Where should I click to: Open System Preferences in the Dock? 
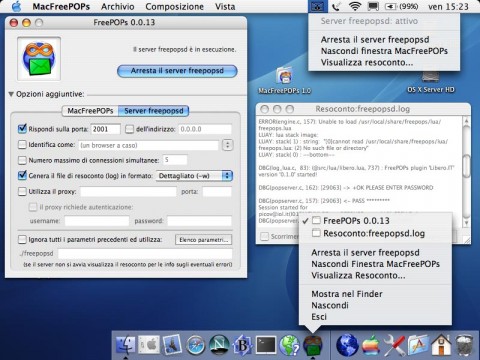149,345
